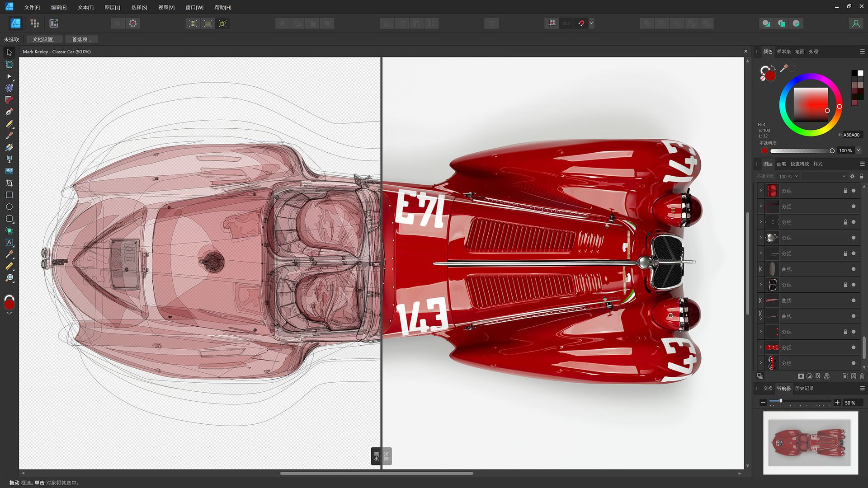
Task: Open snapping options dropdown arrow
Action: [x=591, y=23]
